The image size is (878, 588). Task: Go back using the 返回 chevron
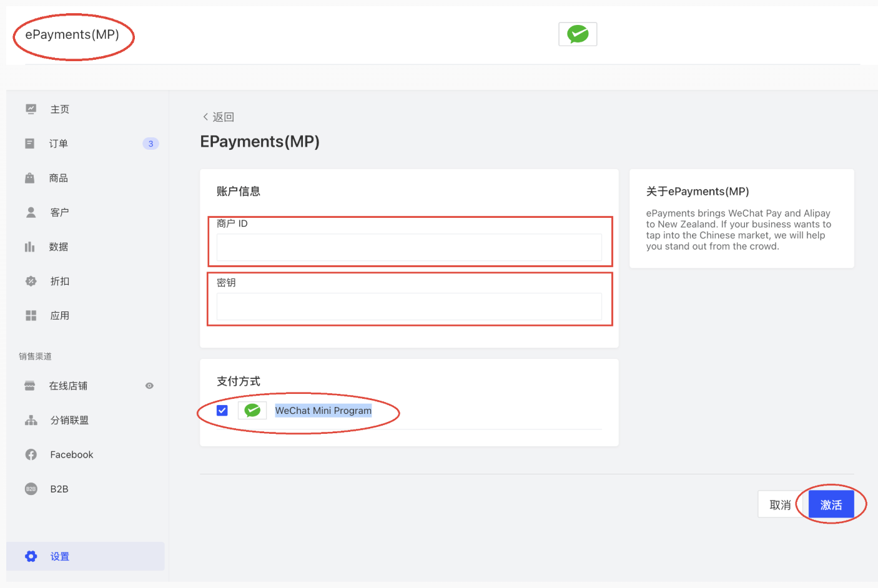pos(205,117)
